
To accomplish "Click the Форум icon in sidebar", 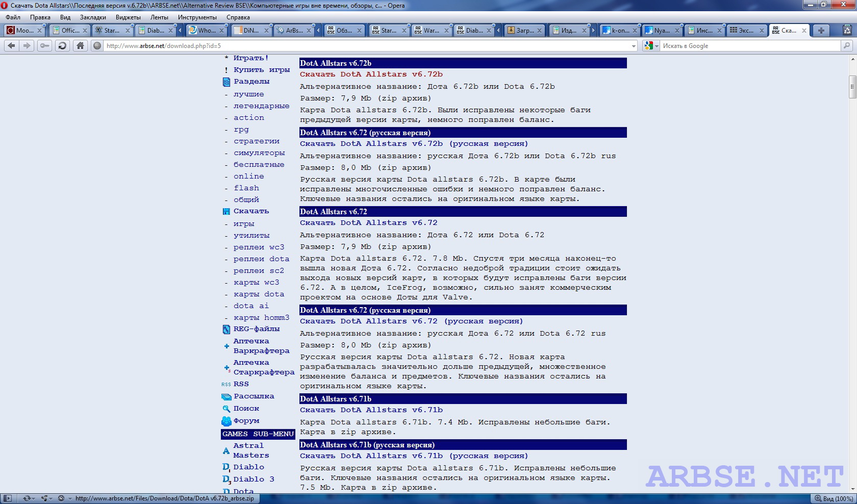I will [x=226, y=421].
